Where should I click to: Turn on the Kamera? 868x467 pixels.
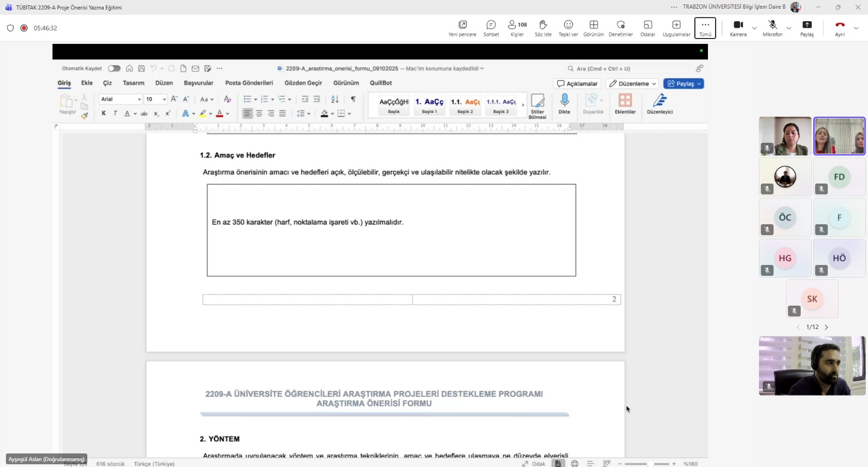[738, 28]
